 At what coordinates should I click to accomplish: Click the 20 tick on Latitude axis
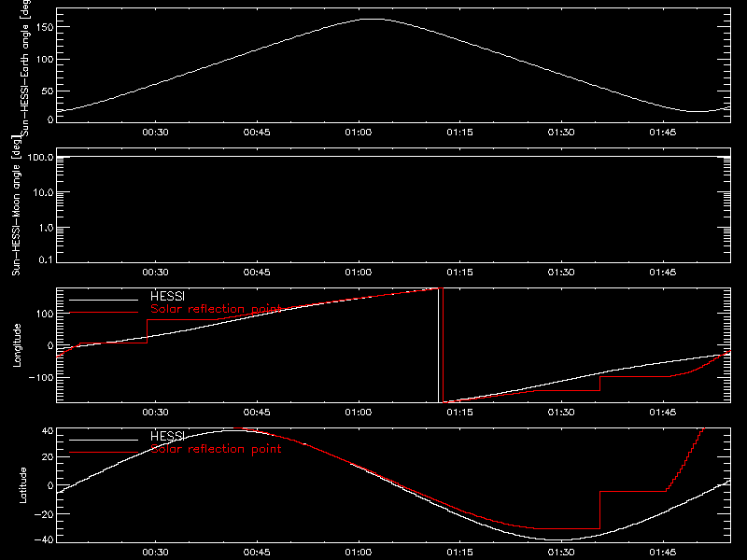pyautogui.click(x=49, y=456)
